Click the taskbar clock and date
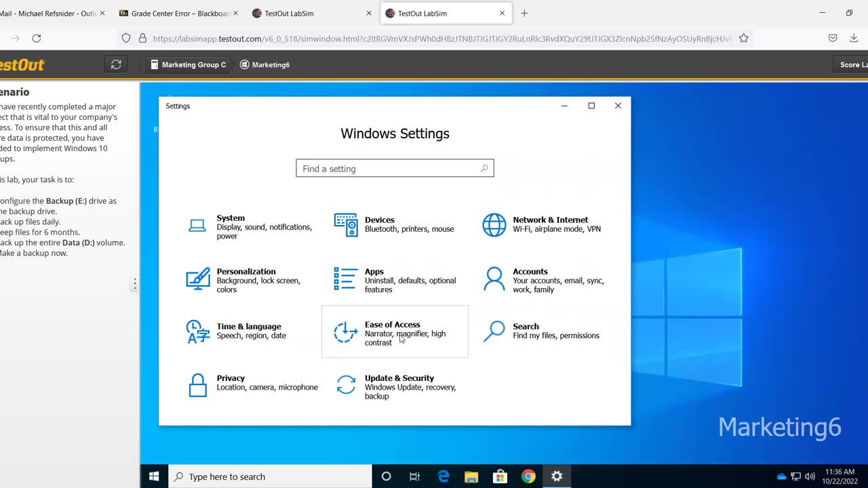Screen dimensions: 868x488 [840, 476]
